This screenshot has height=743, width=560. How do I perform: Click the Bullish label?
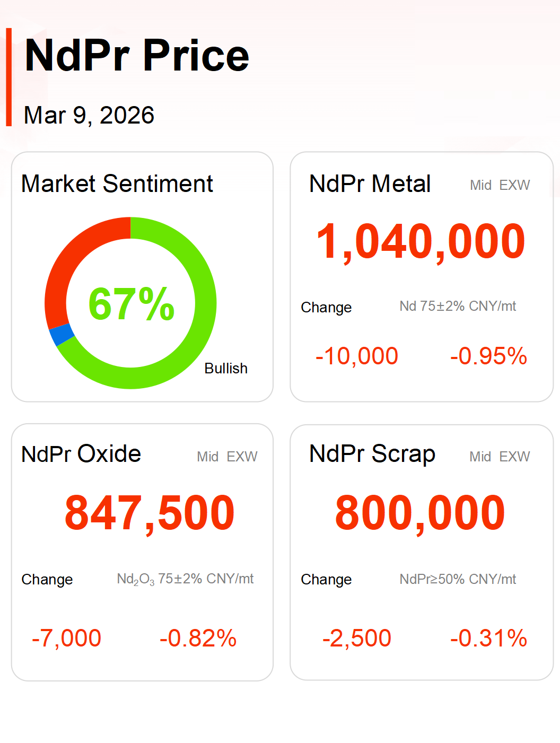(226, 369)
